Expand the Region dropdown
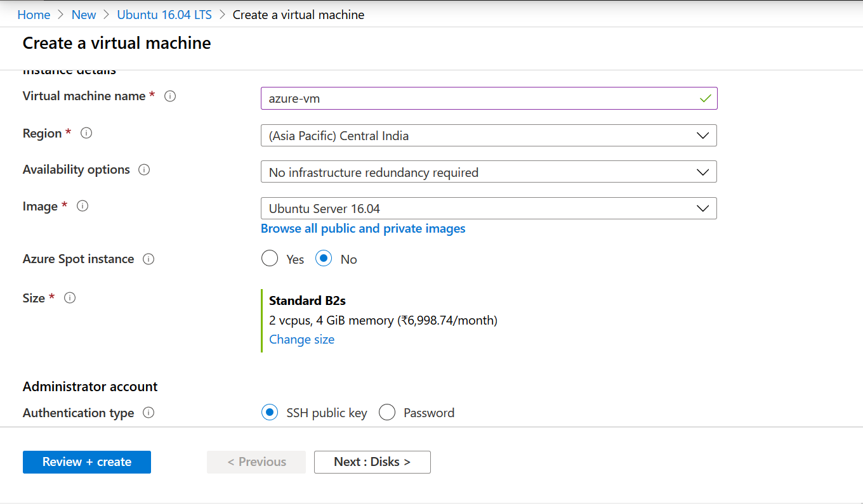 489,136
